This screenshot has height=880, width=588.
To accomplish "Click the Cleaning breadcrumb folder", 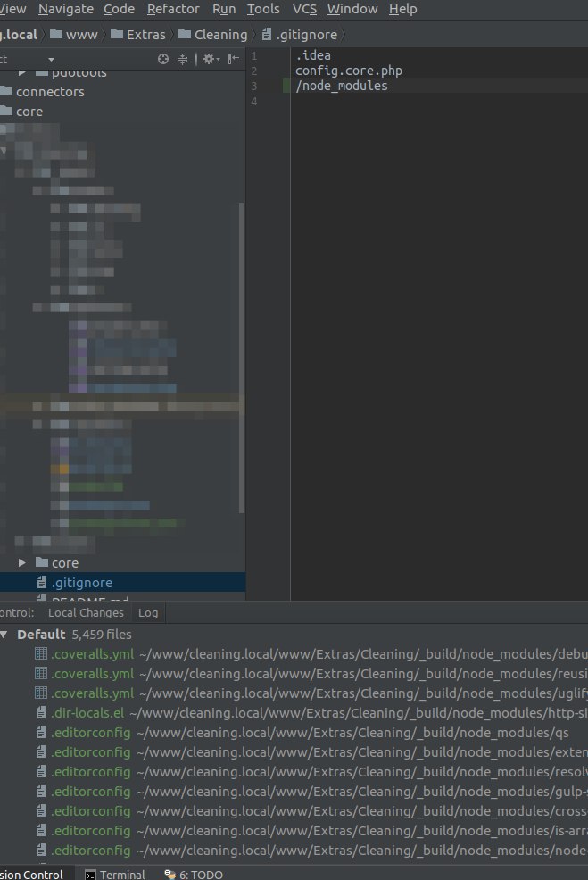I will tap(213, 35).
